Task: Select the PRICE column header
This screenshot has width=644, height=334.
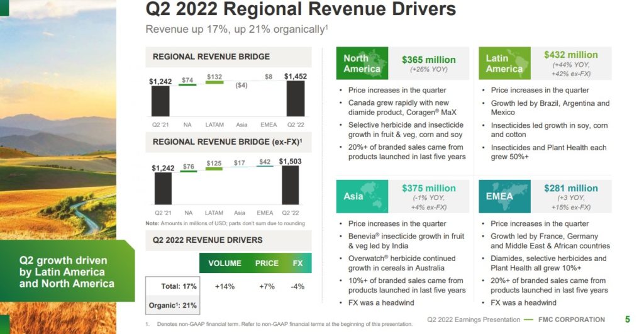Action: tap(267, 264)
